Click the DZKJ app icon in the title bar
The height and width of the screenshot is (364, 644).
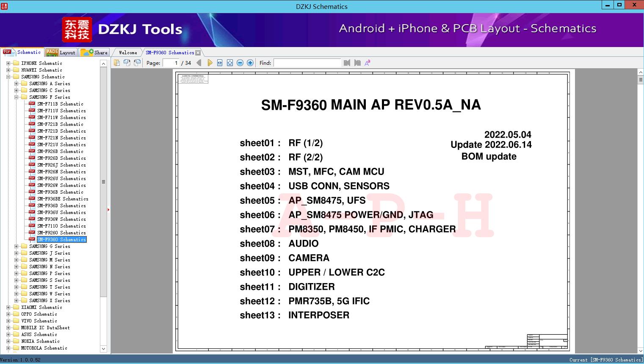click(x=4, y=6)
